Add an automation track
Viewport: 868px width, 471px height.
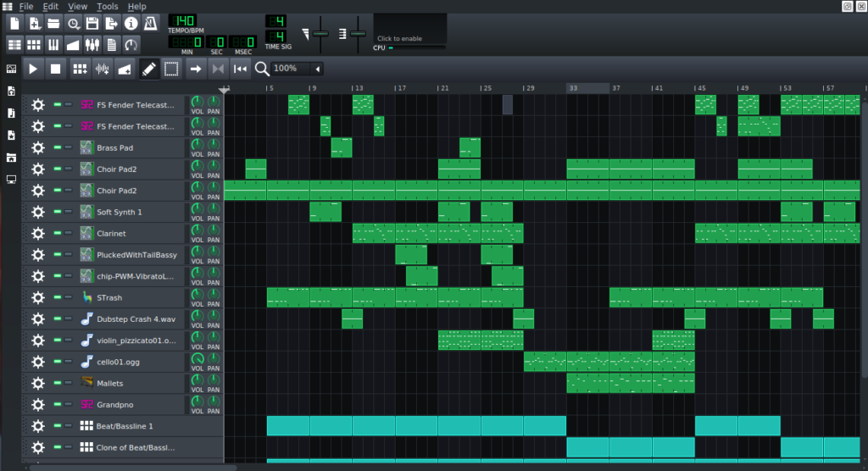tap(125, 69)
